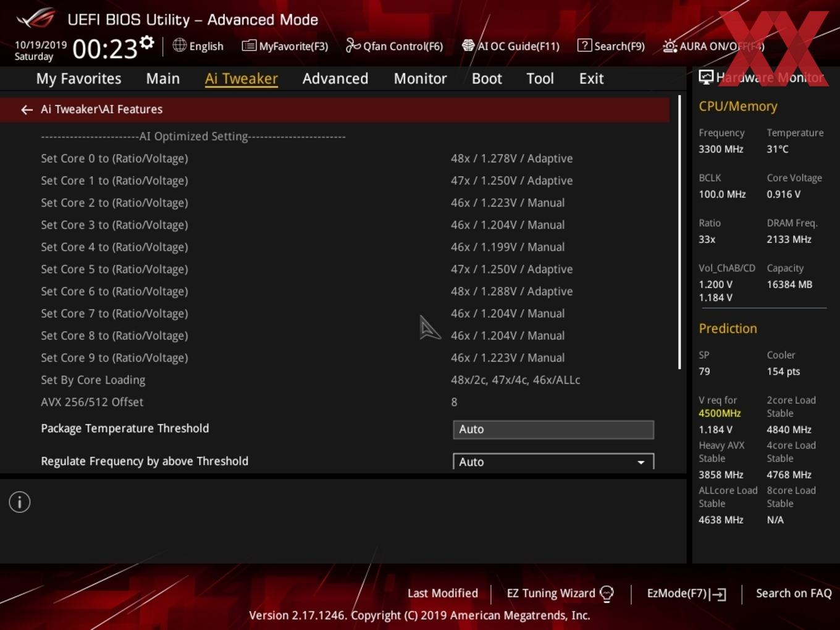Select the Ai Tweaker tab
The image size is (840, 630).
point(241,78)
